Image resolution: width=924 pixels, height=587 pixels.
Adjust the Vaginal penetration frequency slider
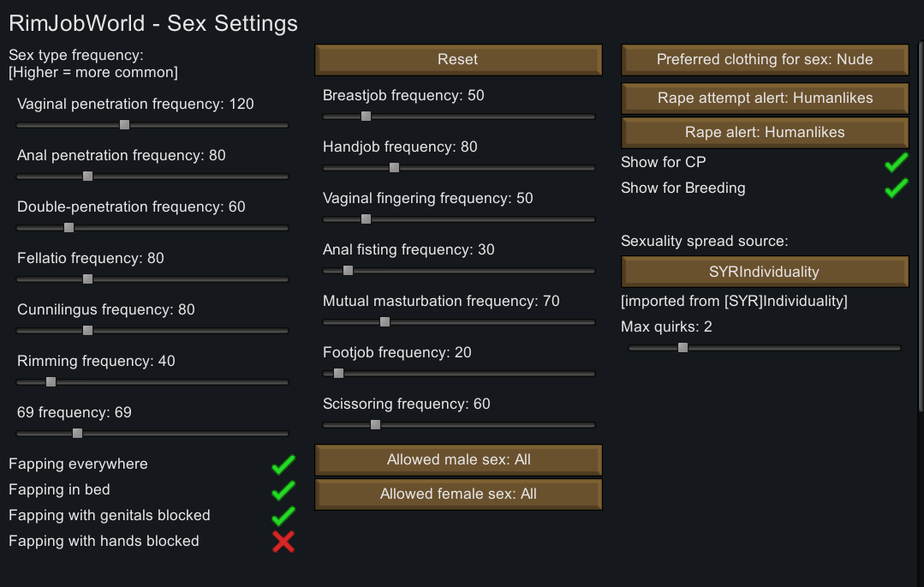coord(124,125)
